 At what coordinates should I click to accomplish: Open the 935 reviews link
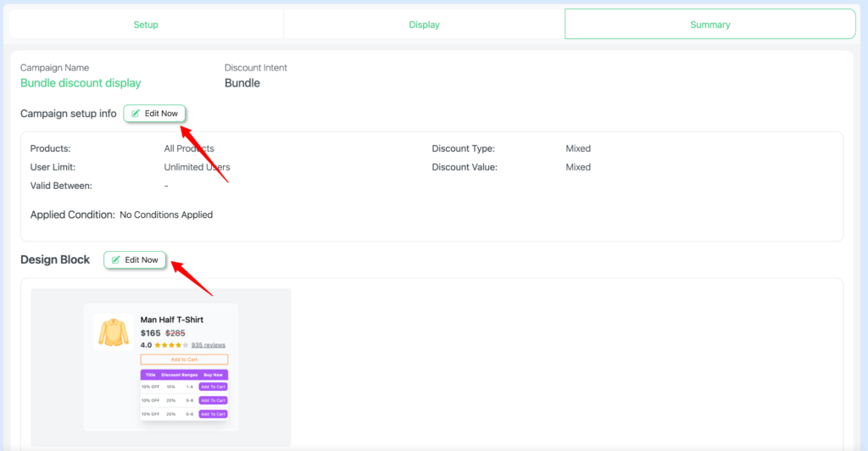click(x=208, y=345)
